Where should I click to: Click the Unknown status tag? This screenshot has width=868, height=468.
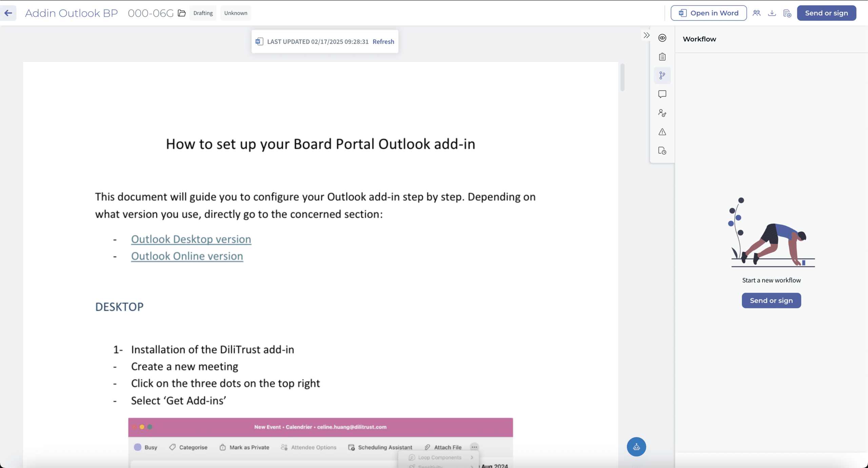tap(236, 13)
